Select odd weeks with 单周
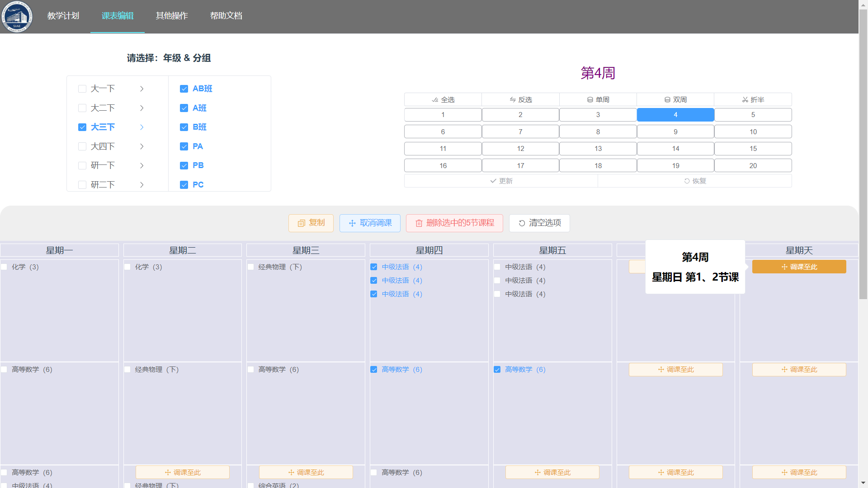The width and height of the screenshot is (868, 488). coord(598,100)
